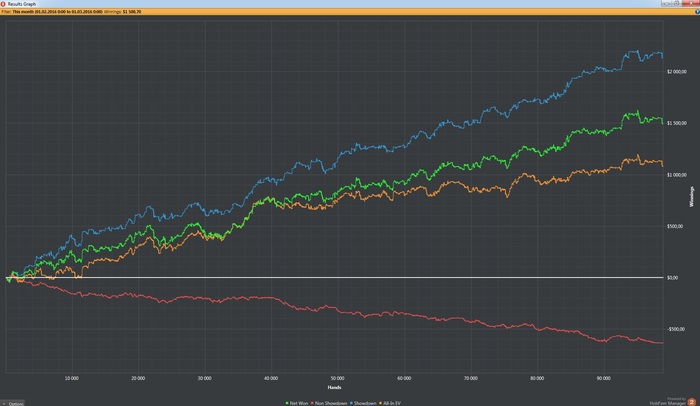Click the 20 000 hands axis label
The image size is (700, 406).
(x=138, y=378)
